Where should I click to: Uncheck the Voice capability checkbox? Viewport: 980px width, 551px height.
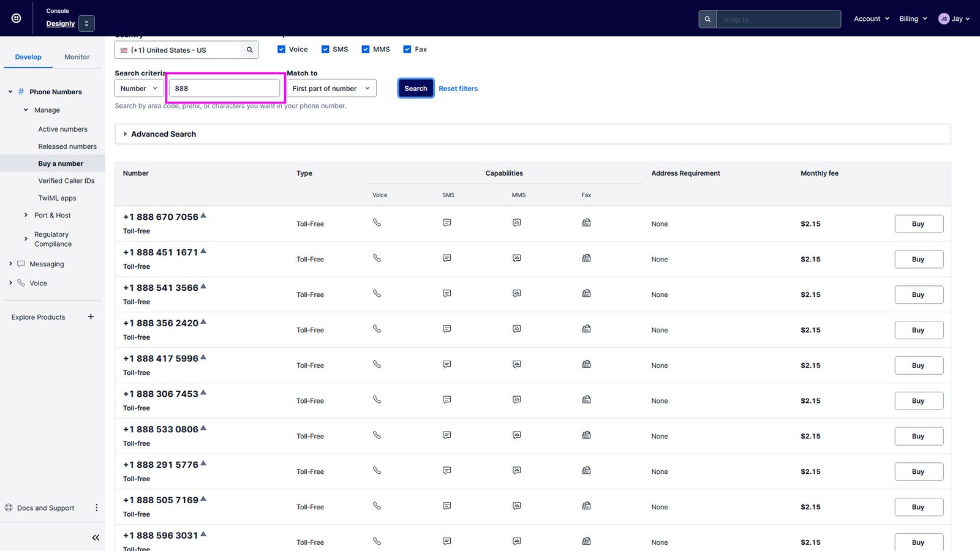(282, 50)
